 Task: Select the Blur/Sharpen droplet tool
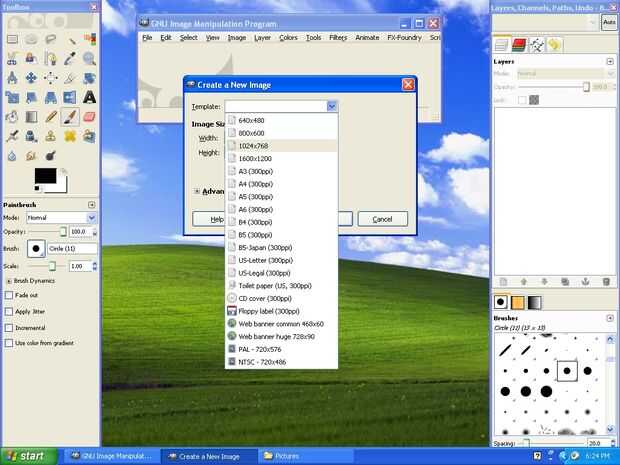click(x=12, y=155)
